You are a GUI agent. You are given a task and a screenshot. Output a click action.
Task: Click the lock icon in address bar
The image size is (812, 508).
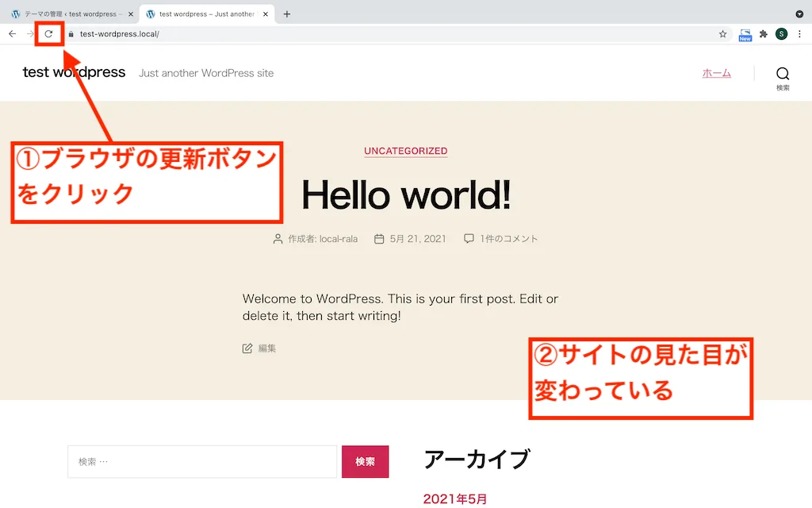(71, 33)
